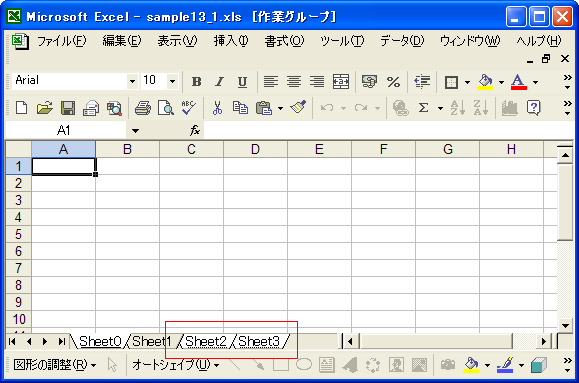Open 表示(V) menu
Viewport: 579px width, 383px height.
pyautogui.click(x=177, y=41)
